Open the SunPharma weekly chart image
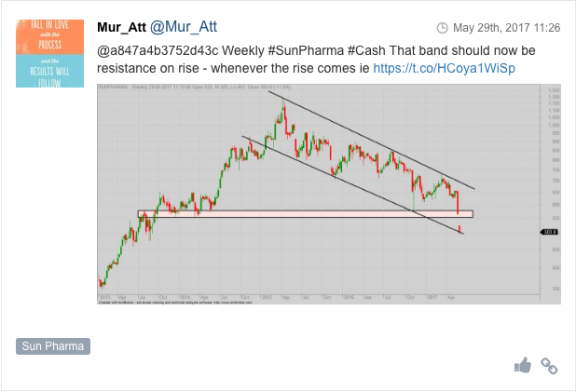 click(329, 194)
